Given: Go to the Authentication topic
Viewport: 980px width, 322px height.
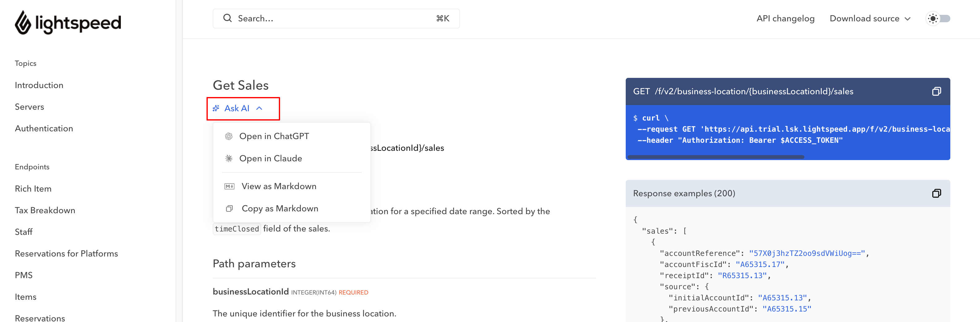Looking at the screenshot, I should tap(44, 129).
